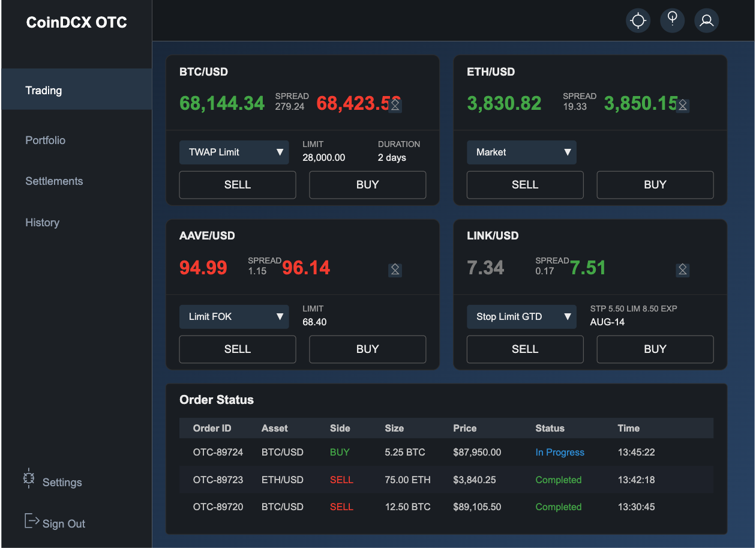756x548 pixels.
Task: Click LINK/USD bid price 7.34
Action: [485, 268]
